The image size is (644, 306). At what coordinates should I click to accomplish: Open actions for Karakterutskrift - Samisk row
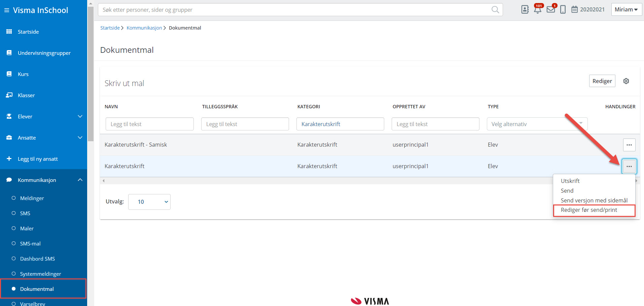629,145
